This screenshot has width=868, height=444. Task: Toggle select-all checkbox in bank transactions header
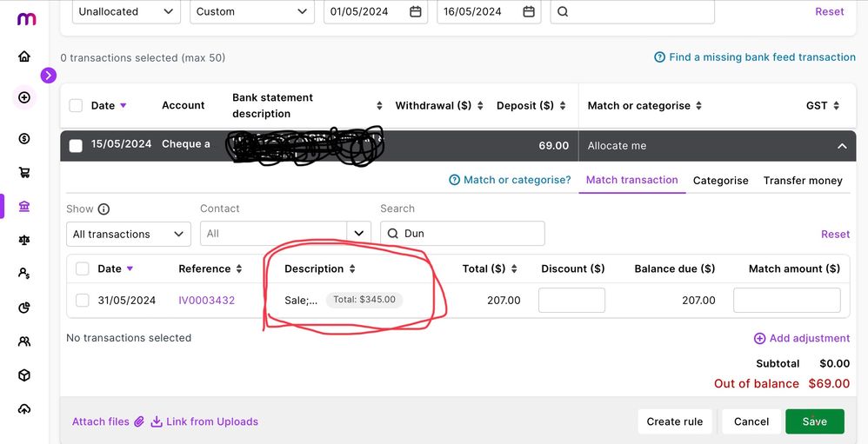(76, 106)
